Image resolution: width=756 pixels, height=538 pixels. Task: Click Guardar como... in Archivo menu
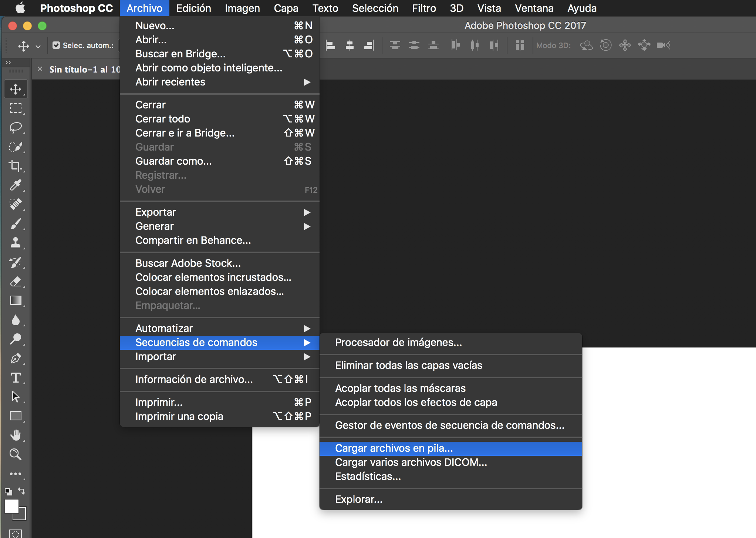click(173, 161)
